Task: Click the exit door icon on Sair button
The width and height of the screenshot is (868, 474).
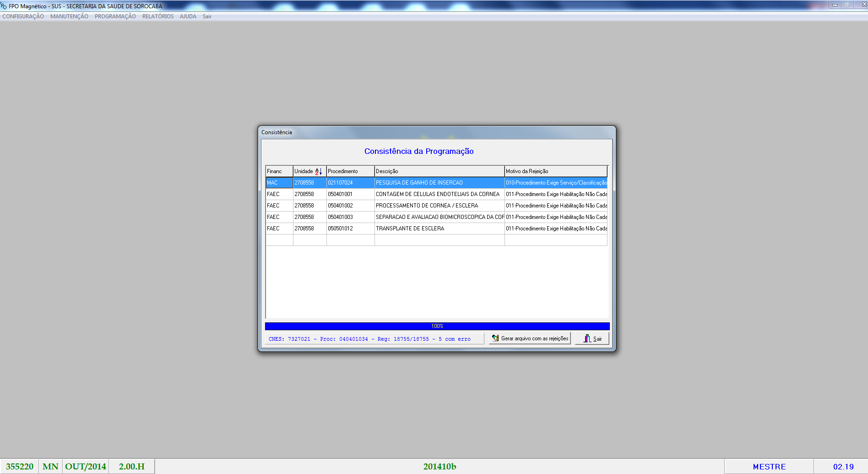Action: (586, 338)
